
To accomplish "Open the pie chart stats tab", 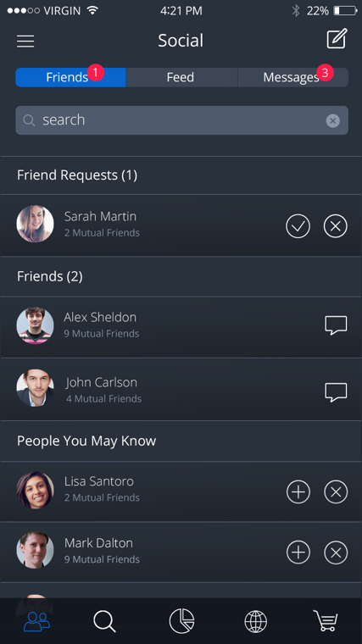I will pyautogui.click(x=181, y=621).
